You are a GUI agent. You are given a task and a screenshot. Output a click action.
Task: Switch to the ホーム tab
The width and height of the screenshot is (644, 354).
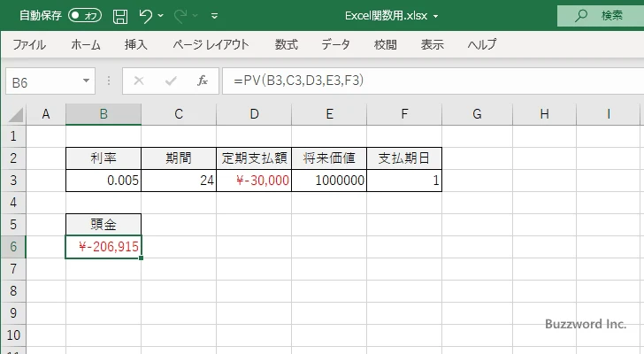pyautogui.click(x=86, y=44)
